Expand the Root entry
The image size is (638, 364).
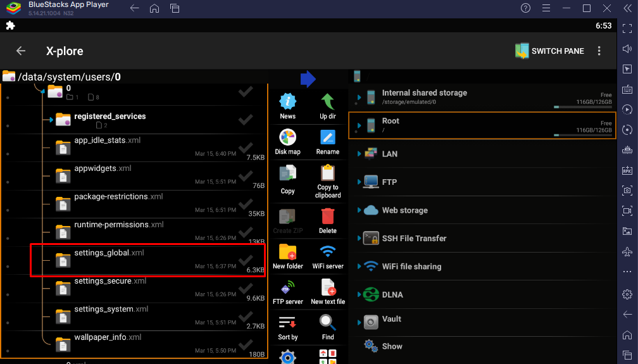tap(359, 125)
